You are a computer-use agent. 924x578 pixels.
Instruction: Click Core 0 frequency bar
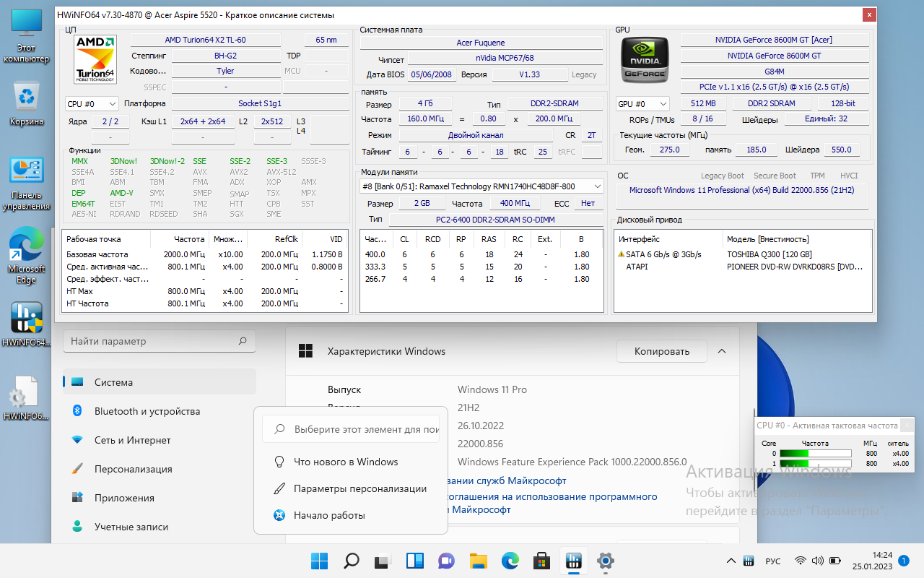pos(816,454)
